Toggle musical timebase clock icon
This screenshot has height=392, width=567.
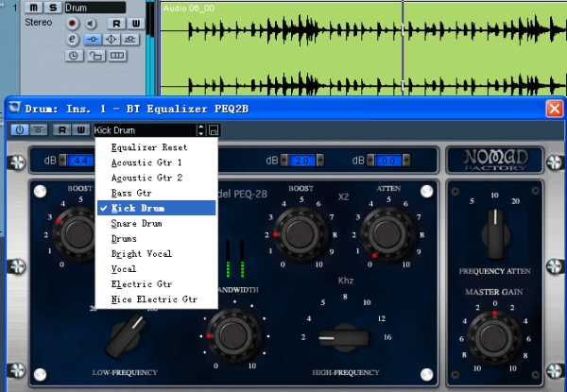pos(74,56)
